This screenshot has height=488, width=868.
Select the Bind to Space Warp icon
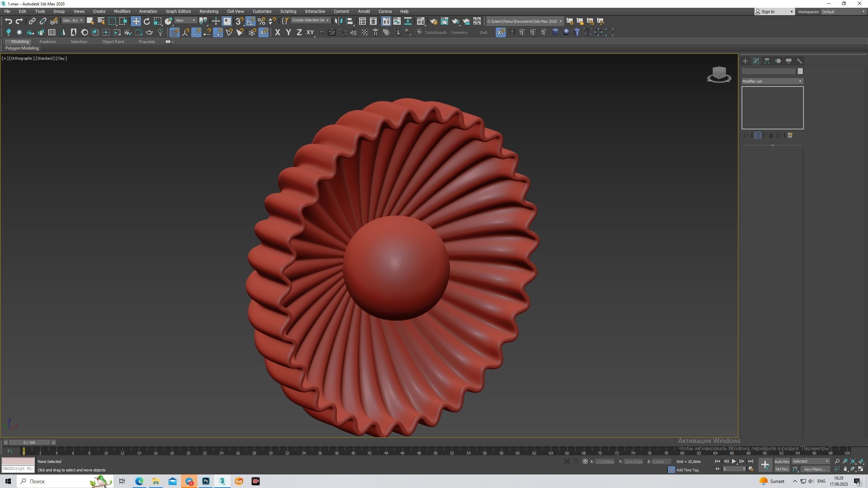click(54, 21)
